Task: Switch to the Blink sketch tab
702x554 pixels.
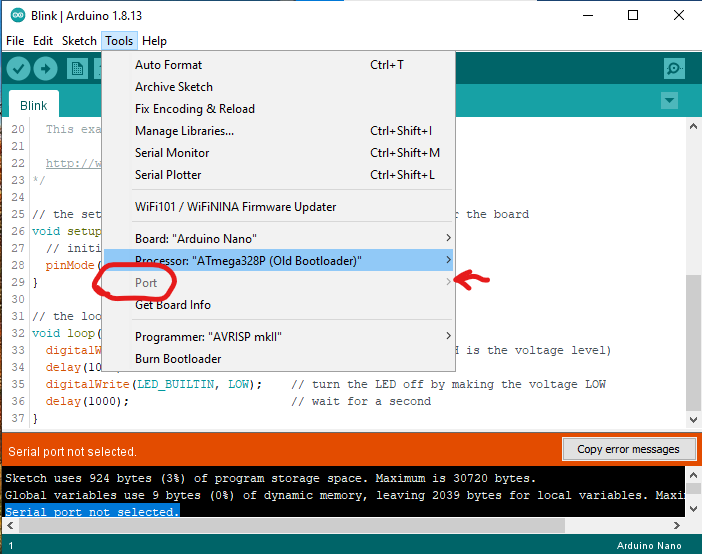Action: 34,105
